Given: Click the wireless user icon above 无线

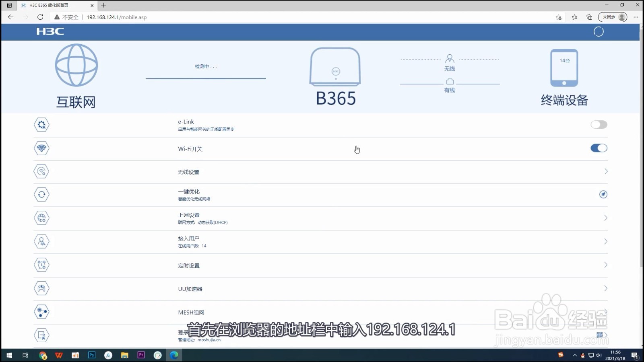Looking at the screenshot, I should 450,59.
